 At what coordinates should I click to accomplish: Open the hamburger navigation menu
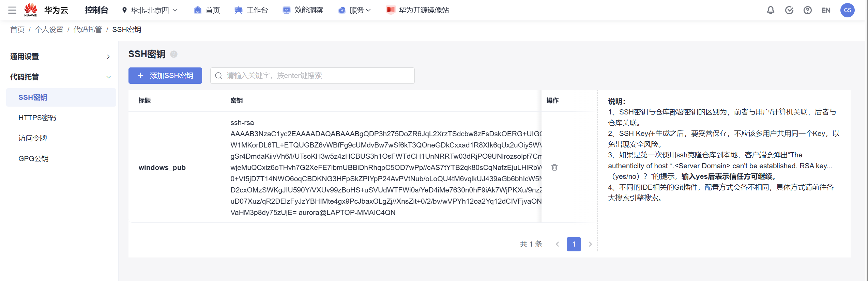click(x=12, y=10)
